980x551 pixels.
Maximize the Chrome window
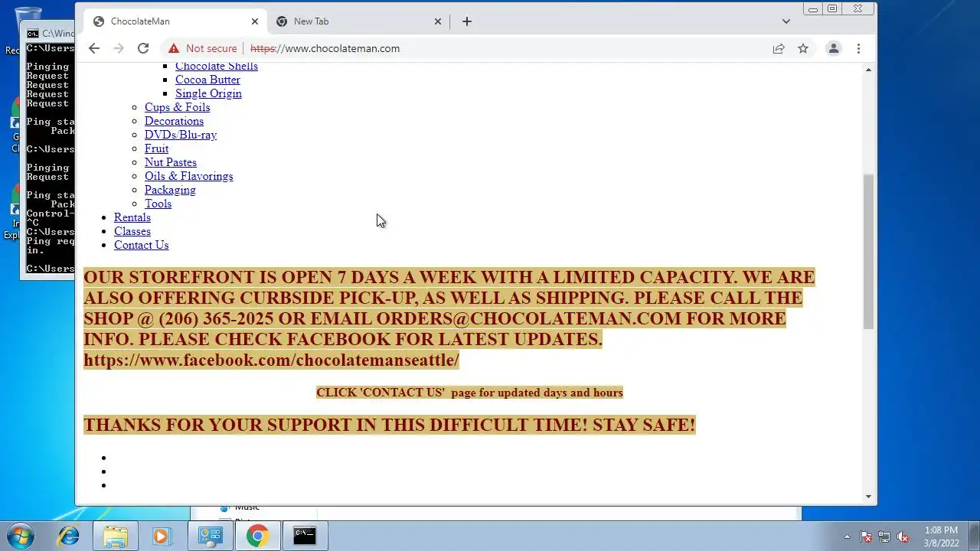(x=832, y=9)
